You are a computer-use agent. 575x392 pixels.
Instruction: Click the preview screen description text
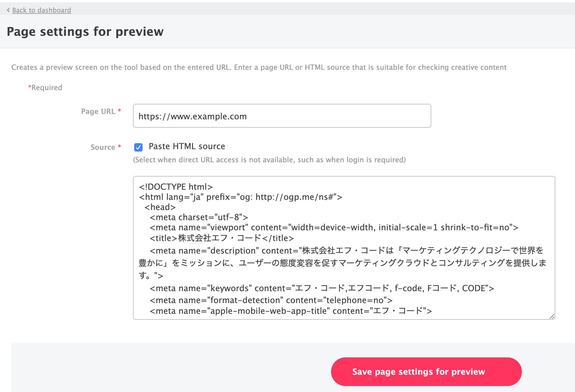259,67
